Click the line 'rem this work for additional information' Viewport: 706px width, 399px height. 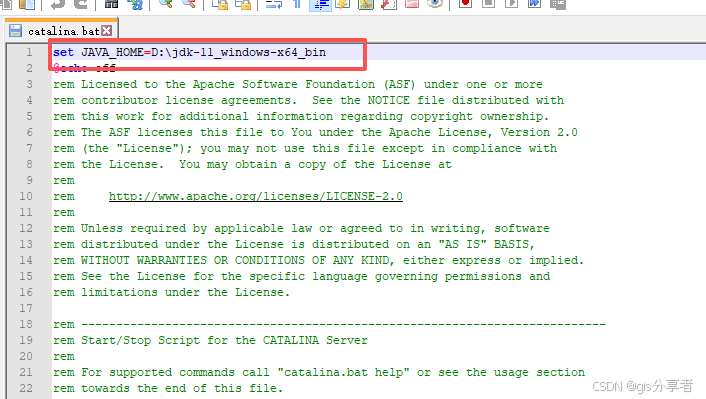pos(301,116)
